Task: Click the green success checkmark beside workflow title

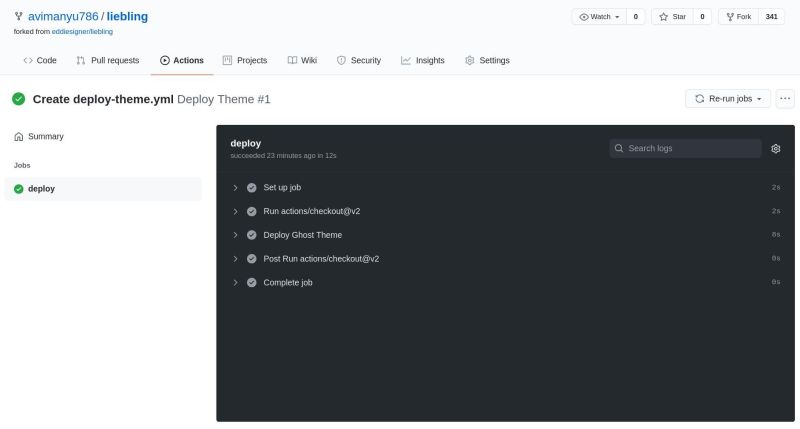Action: [19, 99]
